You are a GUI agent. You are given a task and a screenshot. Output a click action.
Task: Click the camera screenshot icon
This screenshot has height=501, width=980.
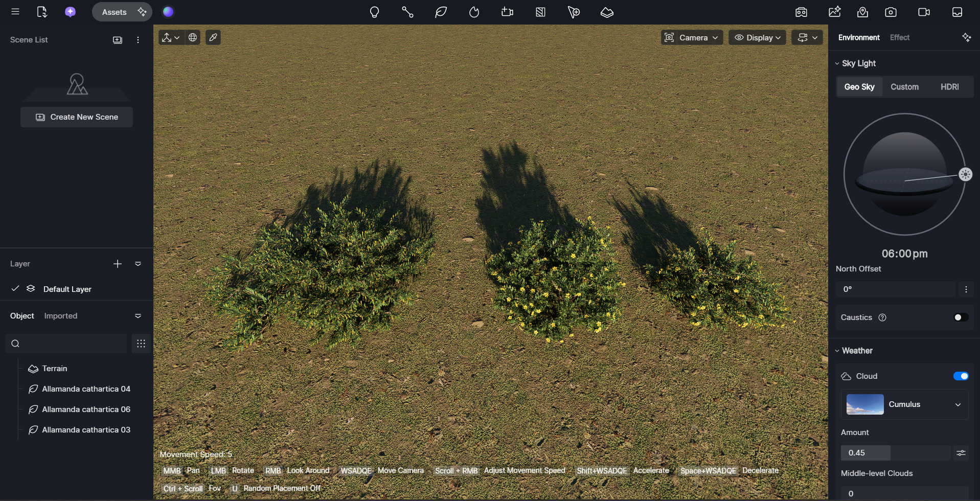pyautogui.click(x=891, y=12)
